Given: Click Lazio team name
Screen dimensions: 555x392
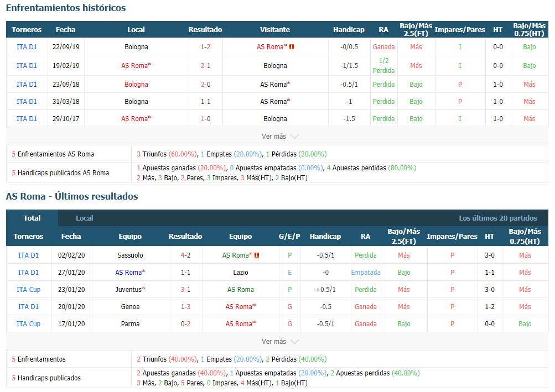Looking at the screenshot, I should click(x=241, y=273).
